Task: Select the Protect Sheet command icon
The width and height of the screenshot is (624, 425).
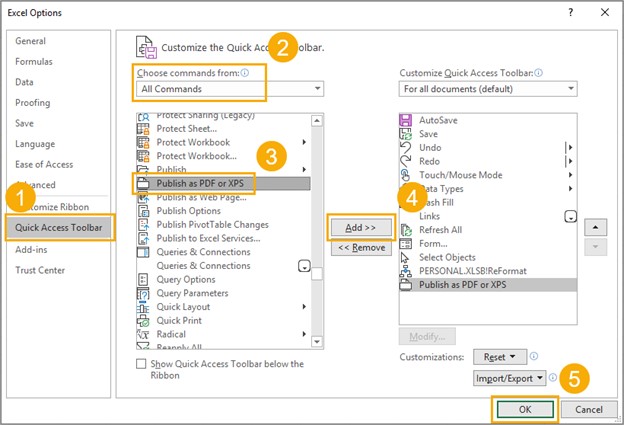Action: tap(143, 129)
